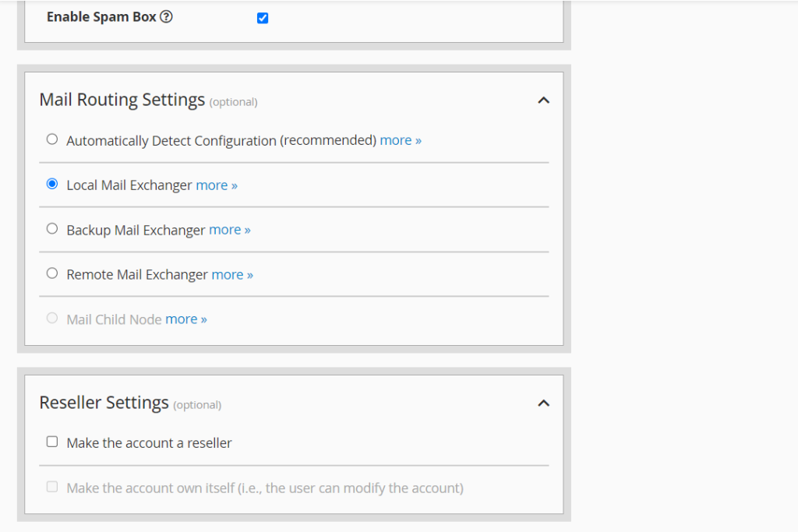Uncheck the Enable Spam Box checkbox
This screenshot has height=532, width=798.
pyautogui.click(x=263, y=18)
